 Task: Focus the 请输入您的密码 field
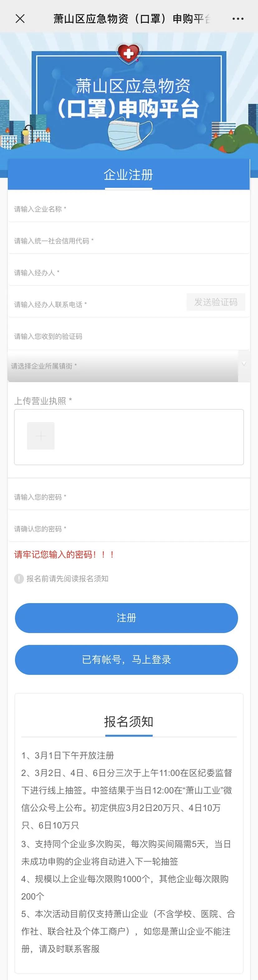pos(128,497)
